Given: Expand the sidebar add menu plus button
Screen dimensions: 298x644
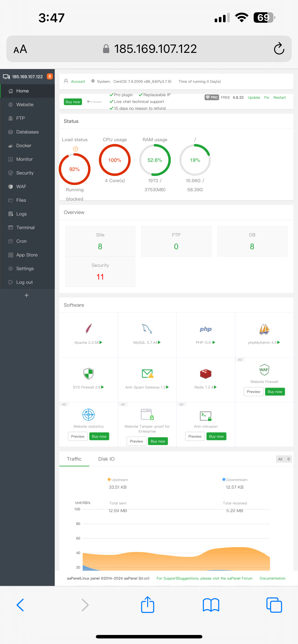Looking at the screenshot, I should tap(27, 295).
